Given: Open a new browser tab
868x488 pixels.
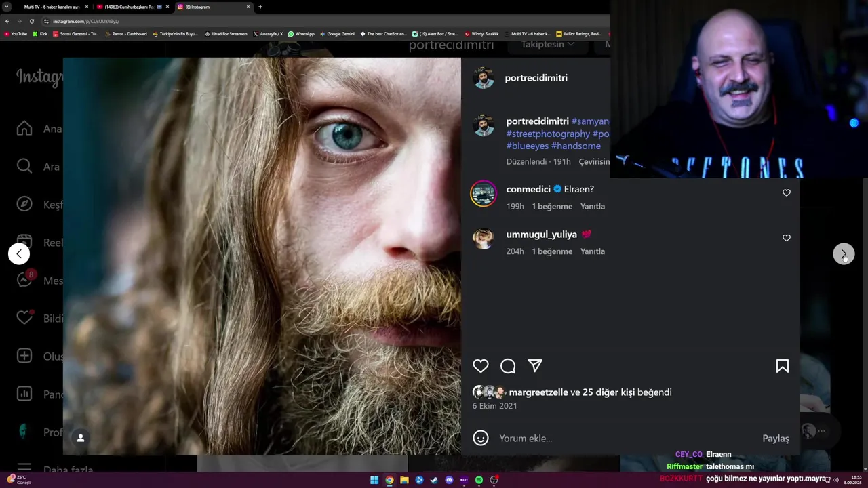Looking at the screenshot, I should pyautogui.click(x=260, y=7).
